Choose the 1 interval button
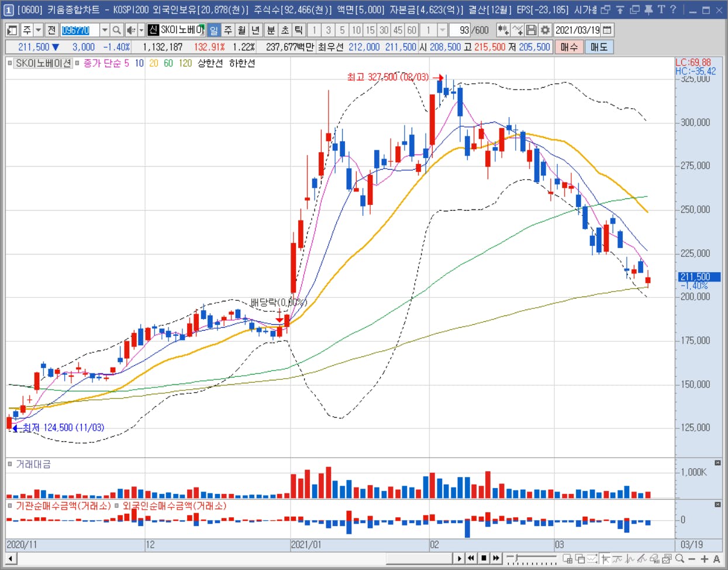 [314, 30]
